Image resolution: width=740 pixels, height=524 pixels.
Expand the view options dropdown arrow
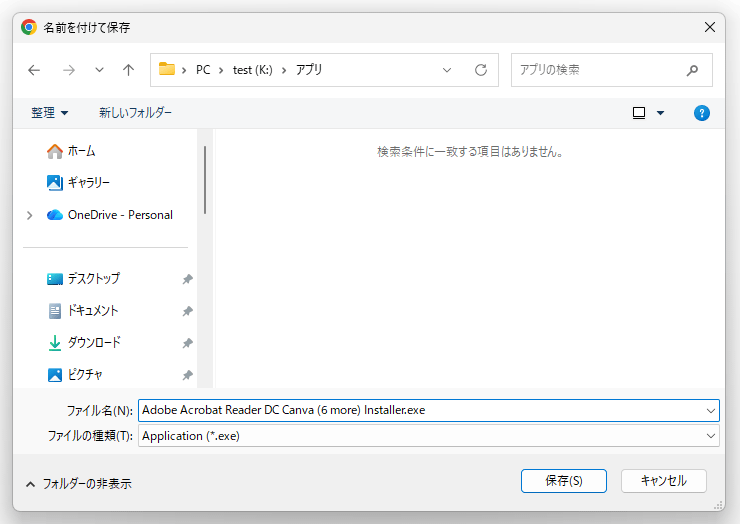[660, 113]
